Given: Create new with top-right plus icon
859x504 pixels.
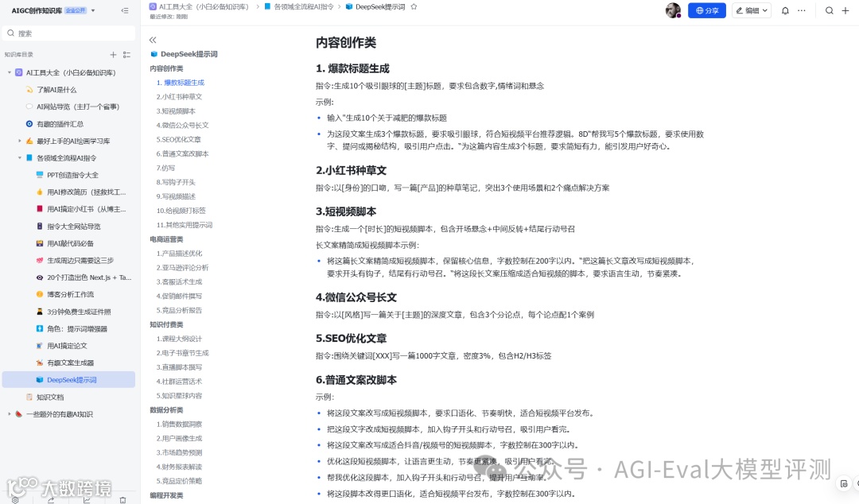Looking at the screenshot, I should pyautogui.click(x=845, y=10).
